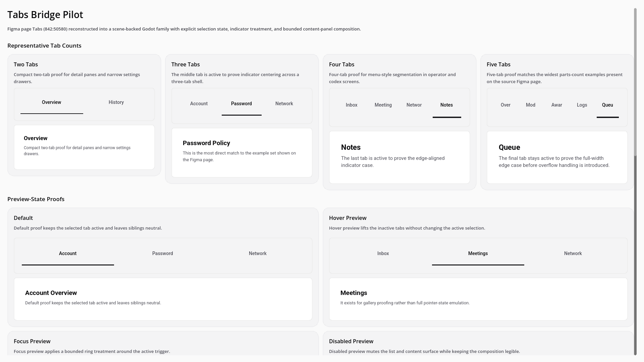This screenshot has height=362, width=644.
Task: Click "The last tab is active" panel text
Action: tap(393, 162)
